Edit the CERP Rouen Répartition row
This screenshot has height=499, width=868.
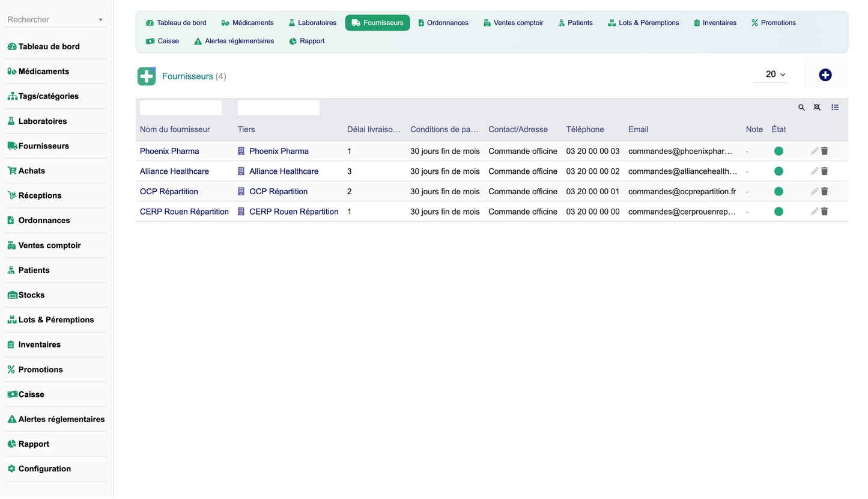pyautogui.click(x=815, y=212)
